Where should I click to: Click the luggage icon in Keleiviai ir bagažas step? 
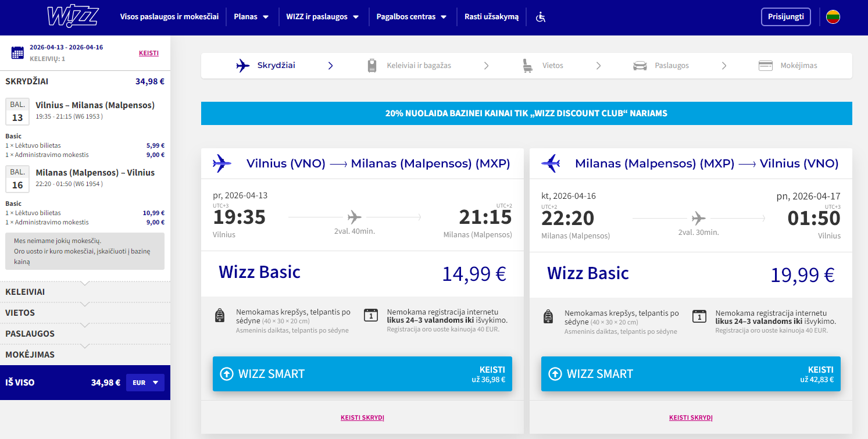(372, 66)
